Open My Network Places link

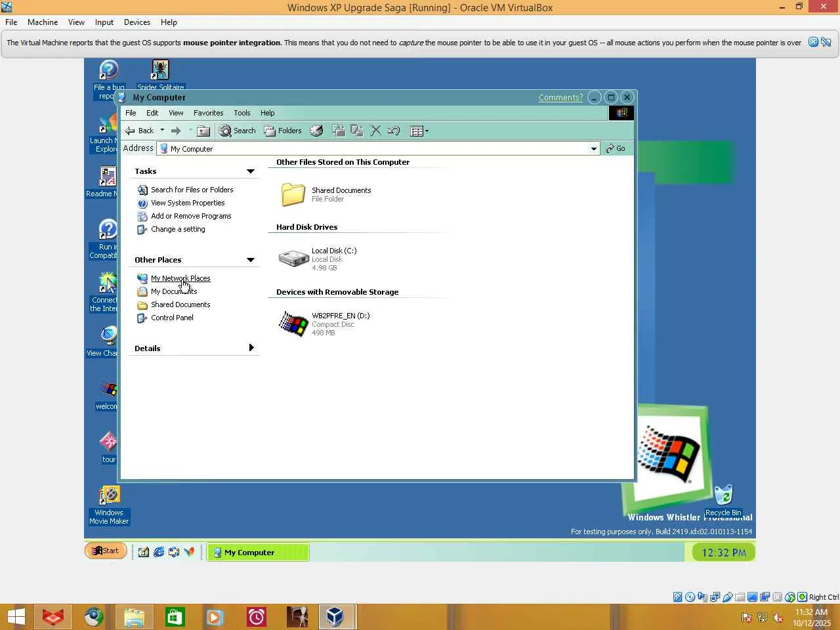click(x=180, y=278)
